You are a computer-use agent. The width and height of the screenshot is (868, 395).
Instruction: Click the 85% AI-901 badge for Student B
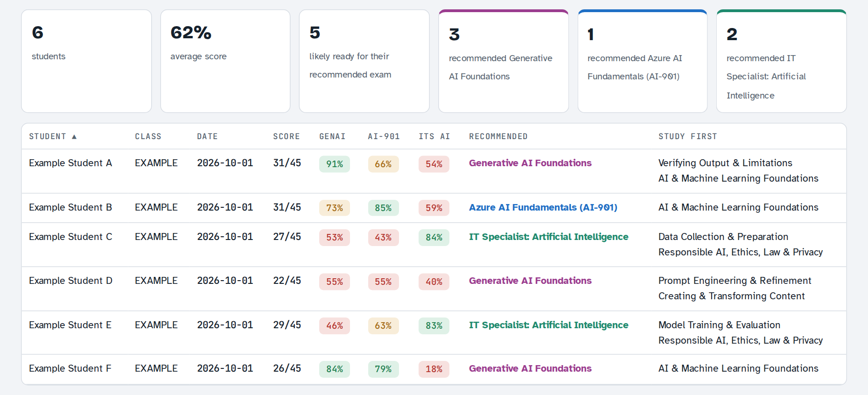383,208
